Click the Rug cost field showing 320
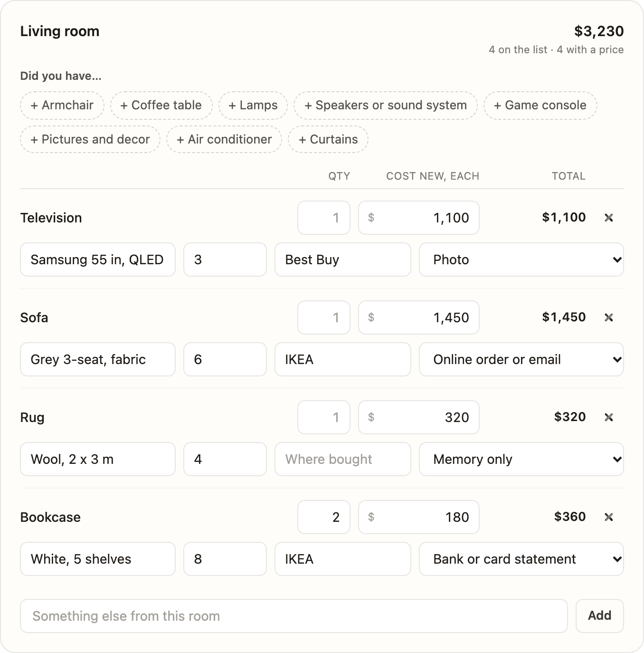644x653 pixels. pyautogui.click(x=419, y=417)
